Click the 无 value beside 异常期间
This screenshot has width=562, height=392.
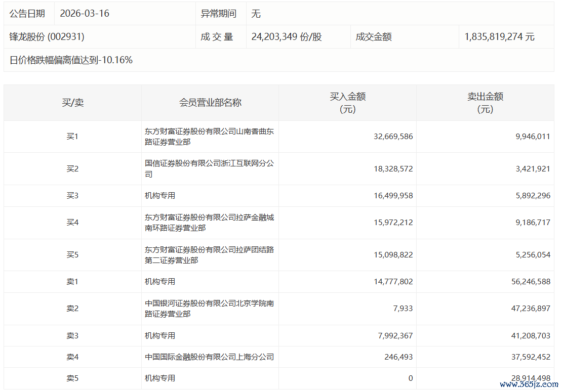(x=256, y=14)
